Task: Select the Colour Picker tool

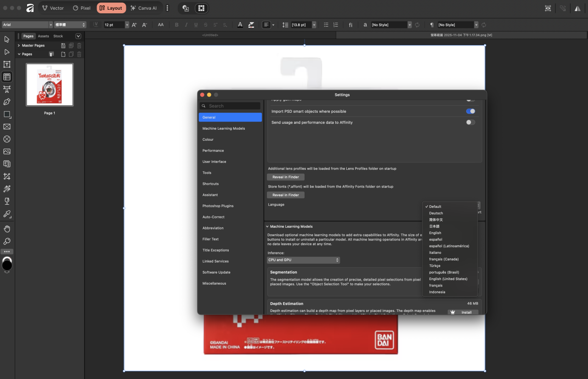Action: tap(6, 214)
